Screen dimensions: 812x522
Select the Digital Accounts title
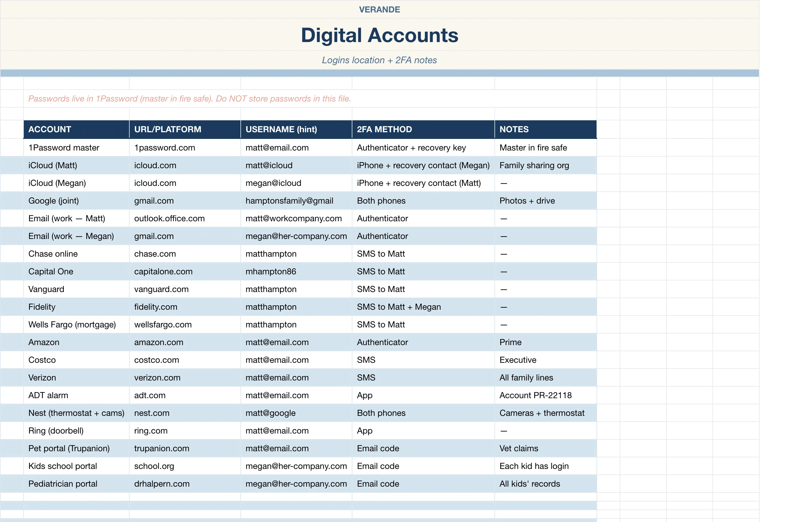379,35
